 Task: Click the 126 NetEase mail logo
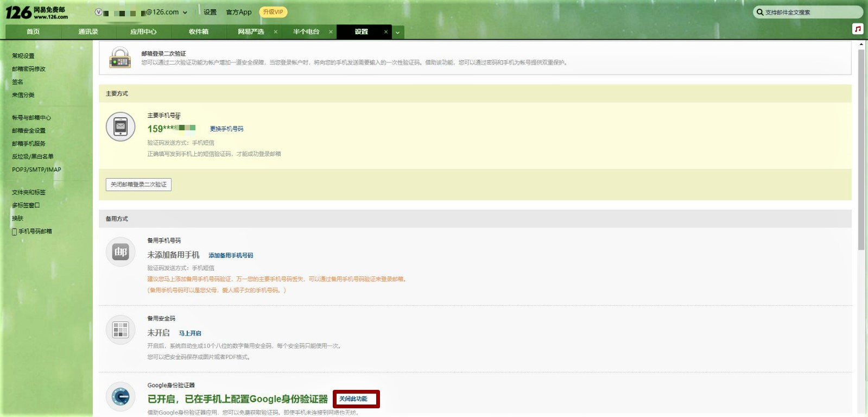coord(37,12)
